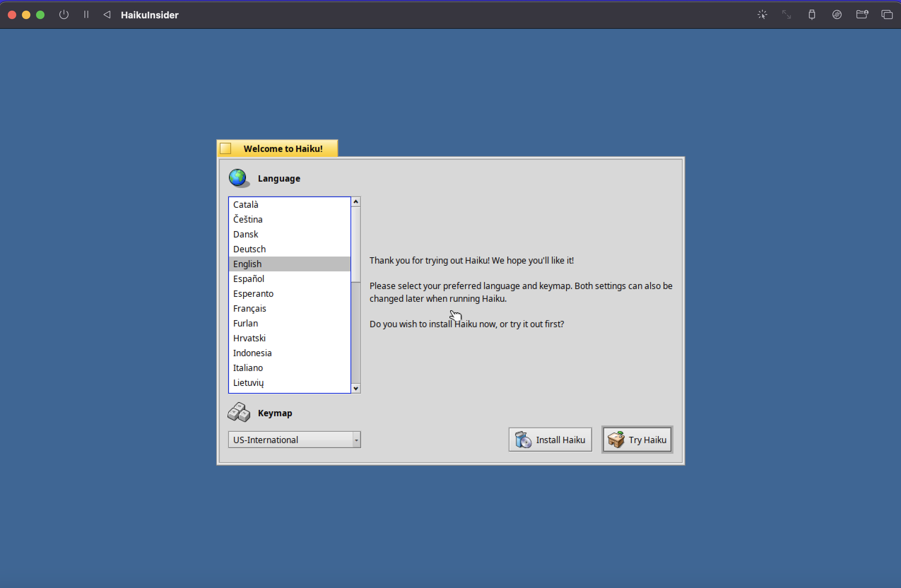Click the windows icon at toolbar right
Viewport: 901px width, 588px height.
887,15
